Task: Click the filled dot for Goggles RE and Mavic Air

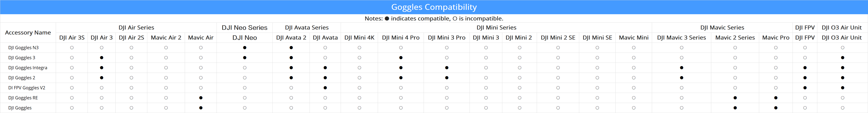Action: coord(201,98)
